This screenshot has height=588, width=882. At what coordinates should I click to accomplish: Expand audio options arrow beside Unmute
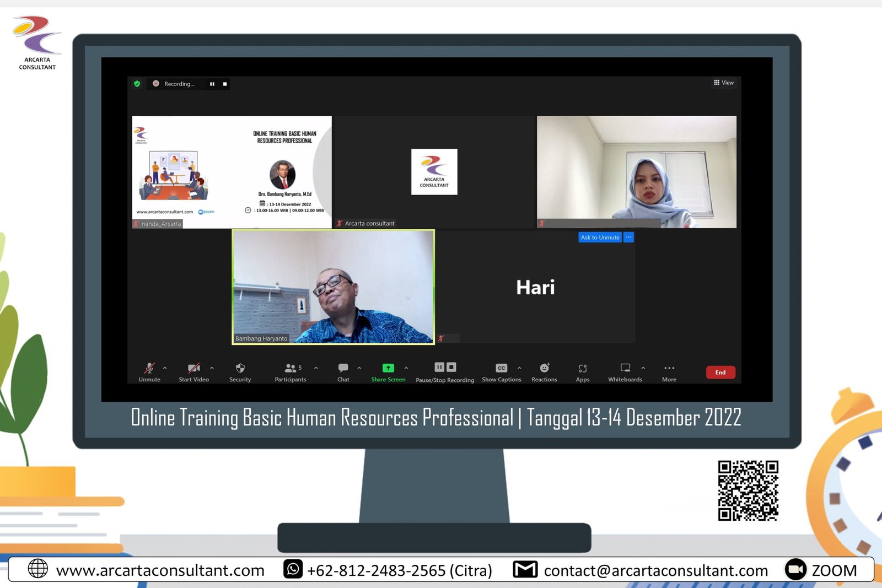[x=165, y=368]
